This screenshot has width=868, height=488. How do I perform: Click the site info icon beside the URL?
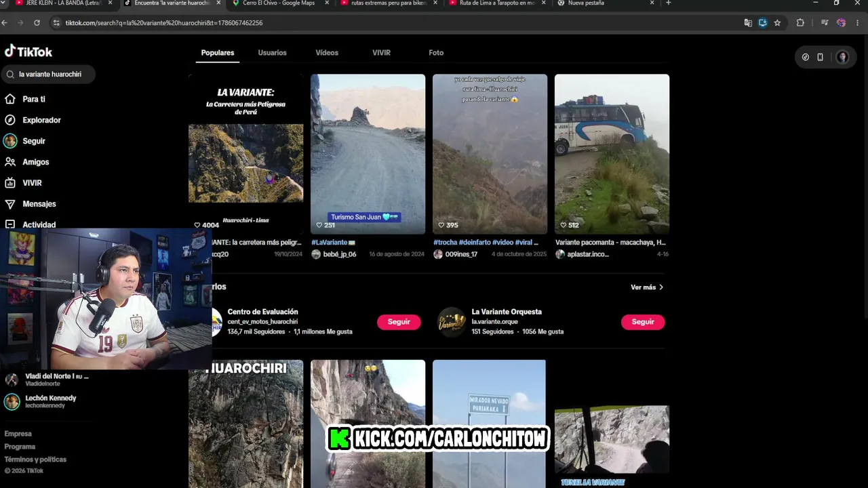[x=56, y=22]
